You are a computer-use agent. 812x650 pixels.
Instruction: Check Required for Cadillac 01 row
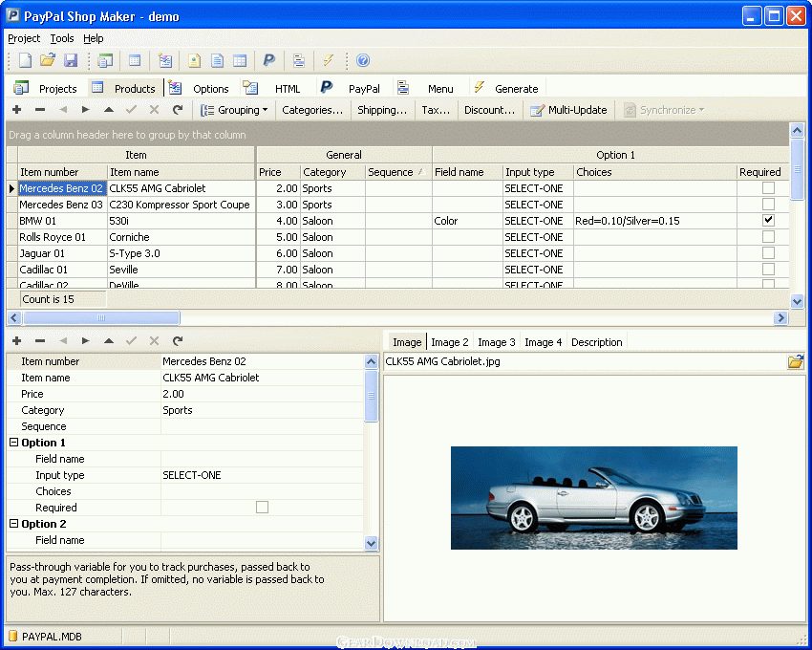(768, 269)
